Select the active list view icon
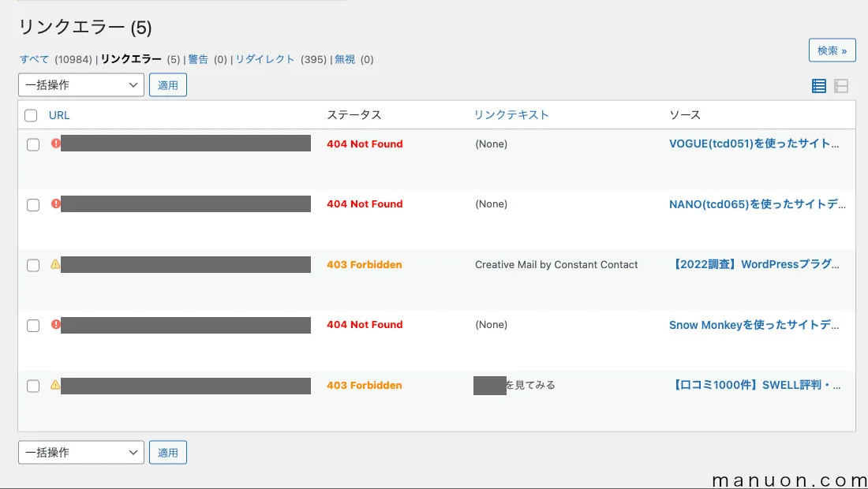Viewport: 868px width, 489px height. point(818,85)
